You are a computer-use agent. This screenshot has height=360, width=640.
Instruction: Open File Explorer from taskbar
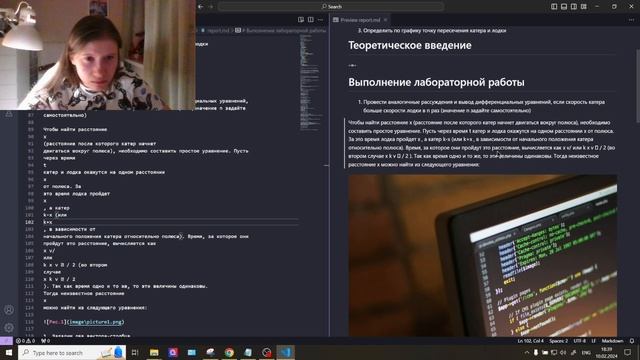point(154,353)
